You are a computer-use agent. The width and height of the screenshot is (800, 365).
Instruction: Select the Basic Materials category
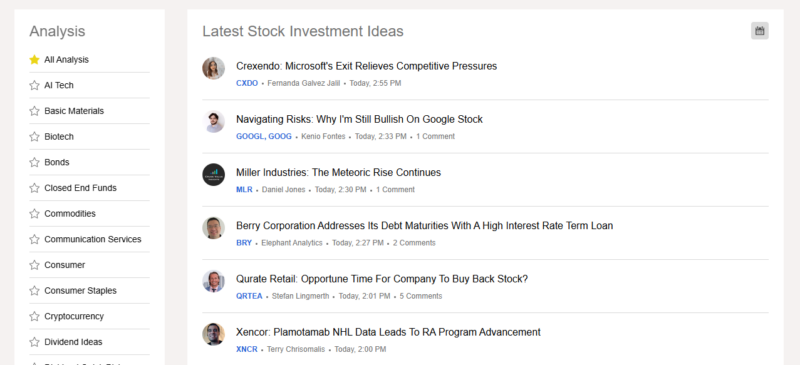pos(74,111)
